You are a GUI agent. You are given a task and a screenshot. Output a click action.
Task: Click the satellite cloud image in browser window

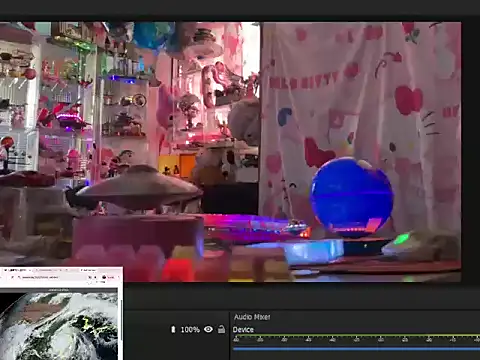coord(59,326)
